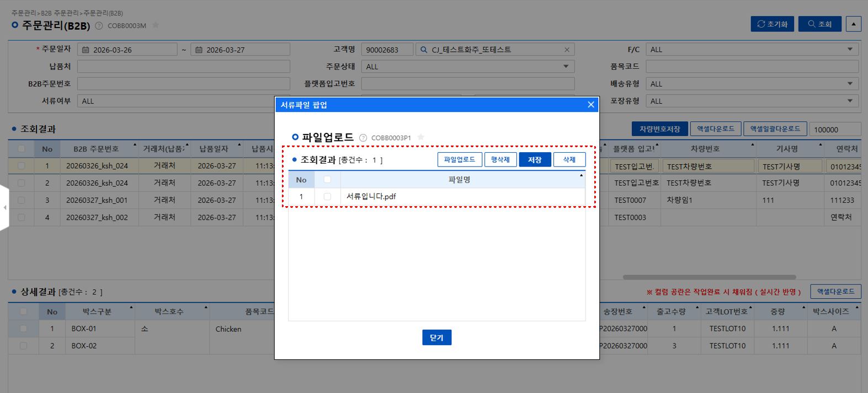Image resolution: width=868 pixels, height=393 pixels.
Task: Toggle favorite star beside COBB0003P1
Action: point(420,137)
